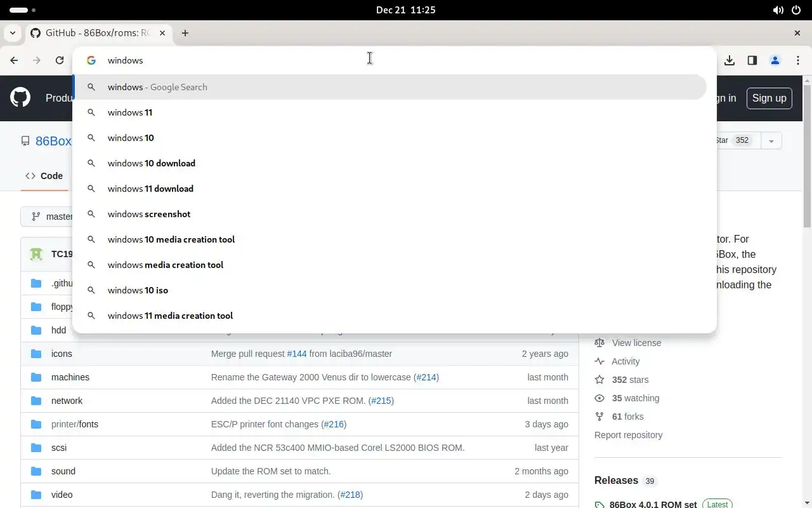Screen dimensions: 812x508
Task: Click folder icon beside machines
Action: pyautogui.click(x=36, y=377)
